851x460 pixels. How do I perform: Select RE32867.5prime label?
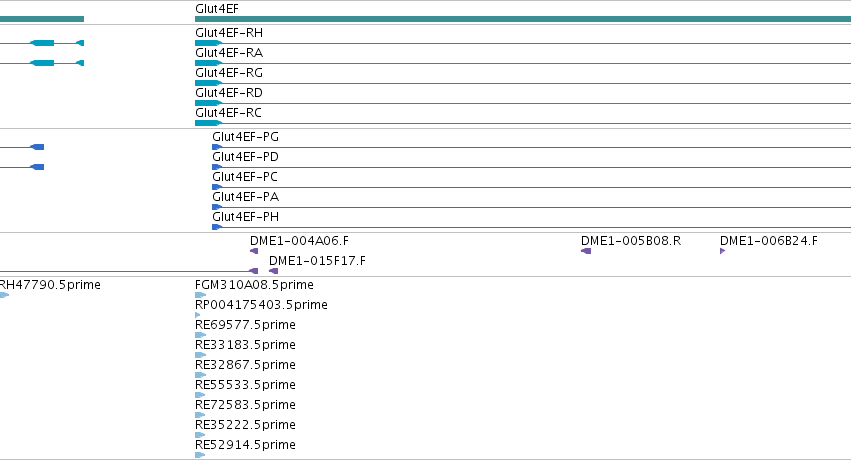(x=245, y=366)
